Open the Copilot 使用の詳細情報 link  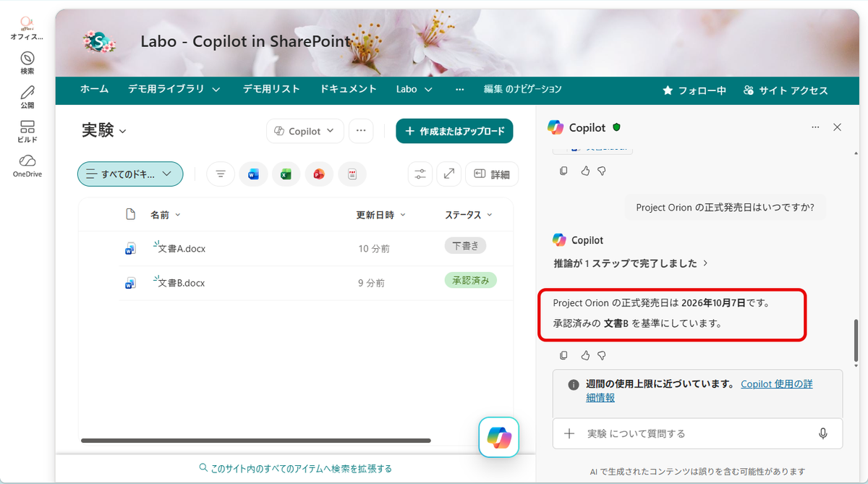pos(699,391)
